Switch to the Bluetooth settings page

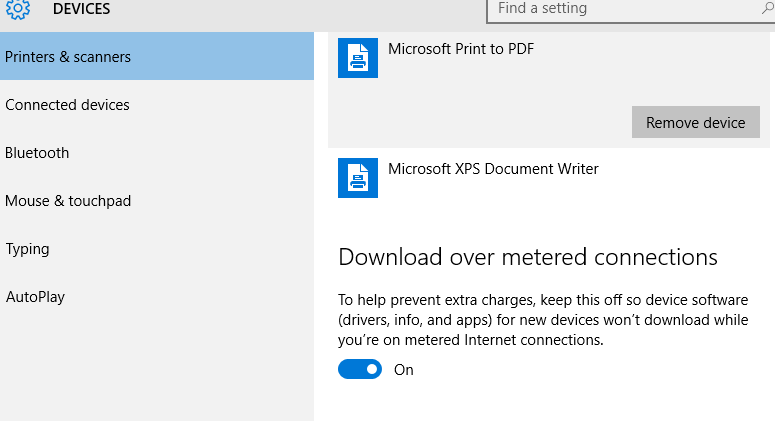pos(37,153)
